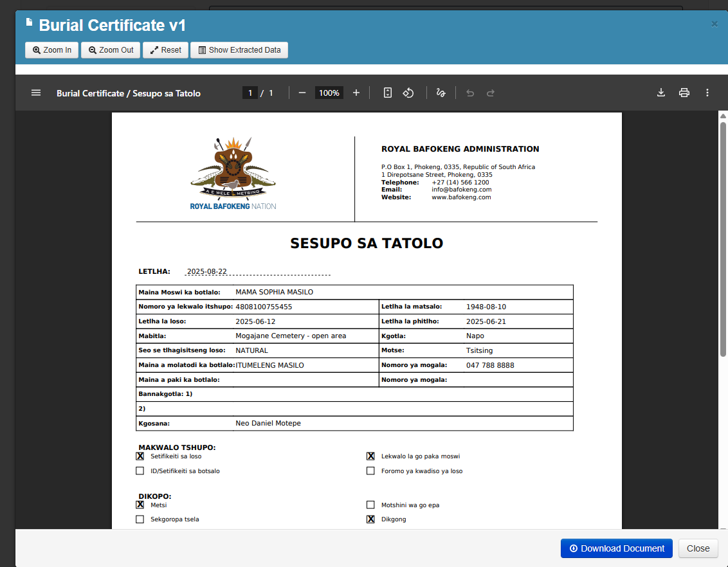Edit the PDF page number field
728x567 pixels.
point(250,93)
